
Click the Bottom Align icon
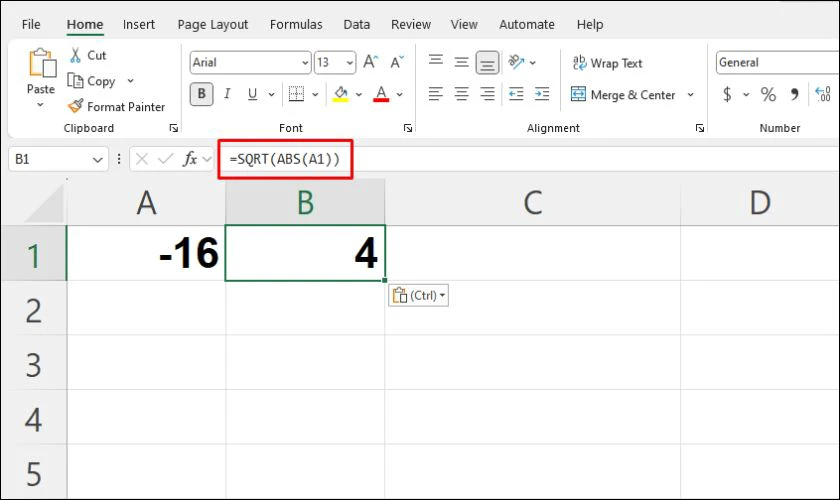tap(487, 63)
